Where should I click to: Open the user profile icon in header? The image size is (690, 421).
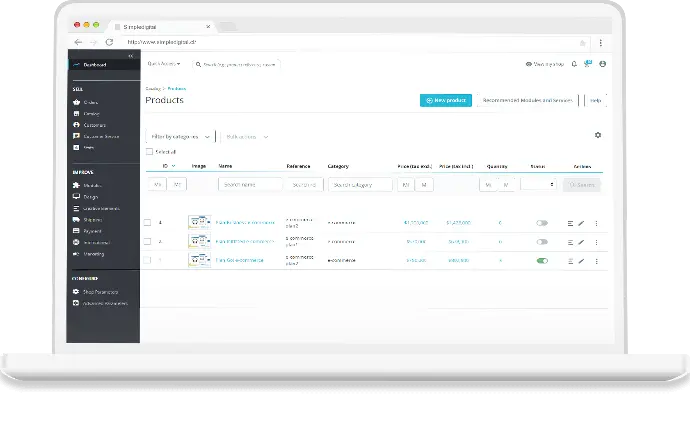(601, 64)
